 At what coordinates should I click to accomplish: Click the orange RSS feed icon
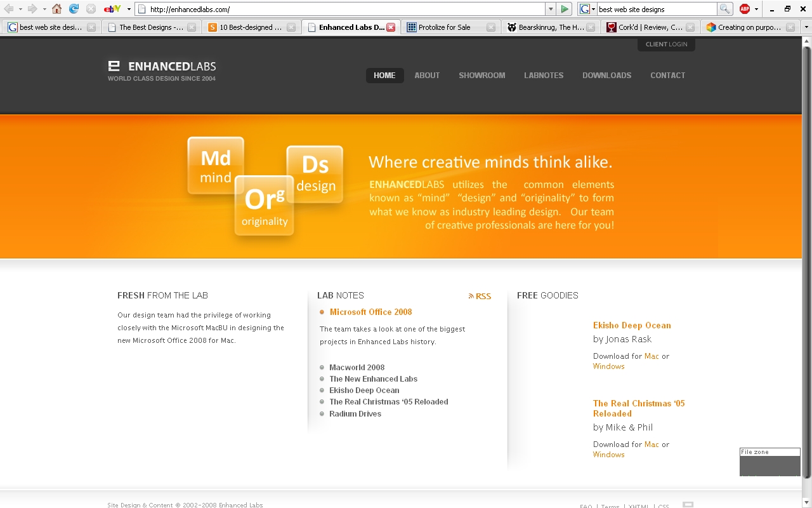pos(471,296)
